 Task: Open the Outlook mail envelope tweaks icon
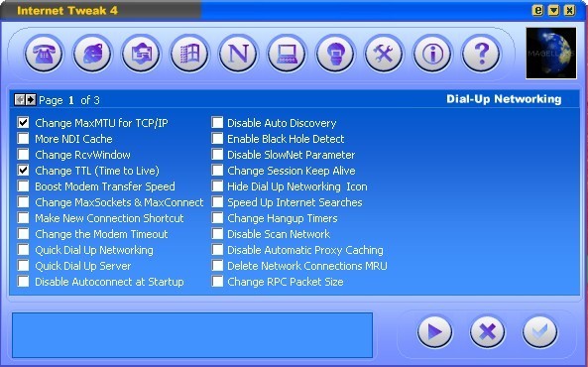141,54
